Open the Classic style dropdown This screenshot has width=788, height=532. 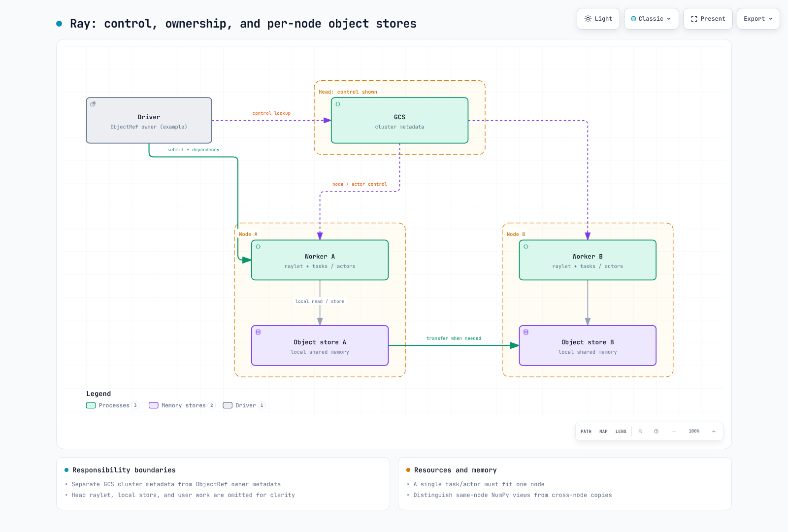[651, 19]
